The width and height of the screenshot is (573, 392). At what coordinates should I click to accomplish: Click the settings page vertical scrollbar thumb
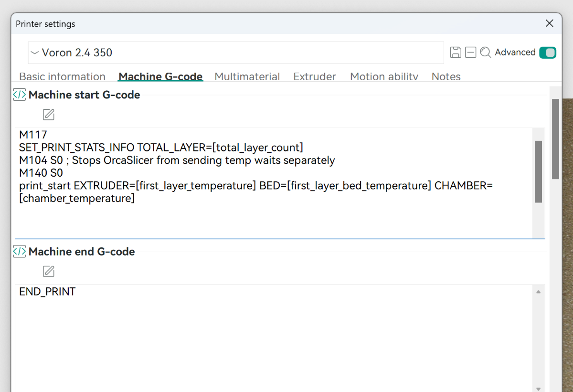tap(555, 139)
